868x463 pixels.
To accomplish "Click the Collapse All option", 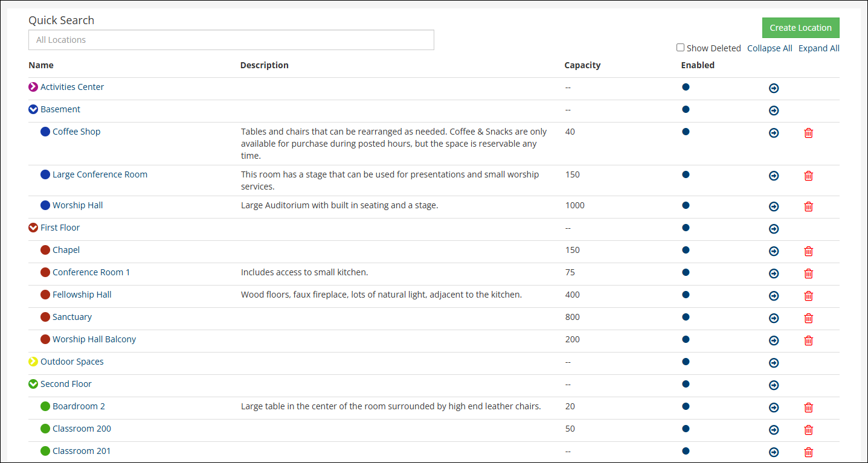I will pyautogui.click(x=770, y=48).
